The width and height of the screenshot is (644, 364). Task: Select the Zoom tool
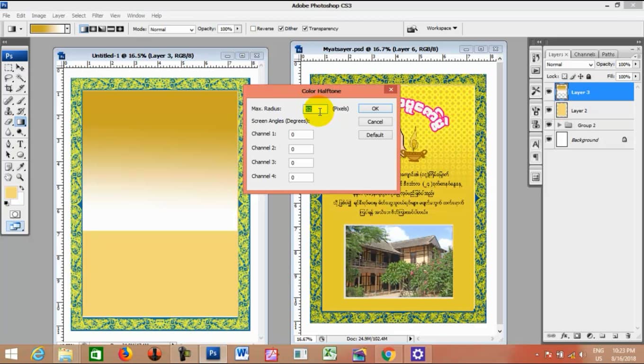(x=20, y=177)
